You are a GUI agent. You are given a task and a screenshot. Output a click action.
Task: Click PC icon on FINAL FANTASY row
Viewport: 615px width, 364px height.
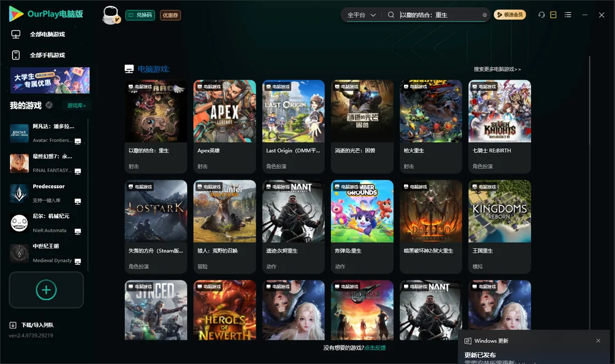77,172
